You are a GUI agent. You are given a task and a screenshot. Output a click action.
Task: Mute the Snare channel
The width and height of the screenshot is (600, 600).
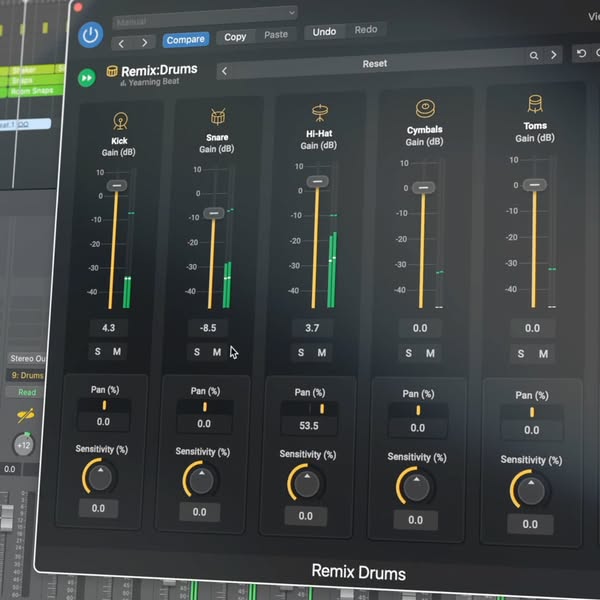pyautogui.click(x=217, y=352)
